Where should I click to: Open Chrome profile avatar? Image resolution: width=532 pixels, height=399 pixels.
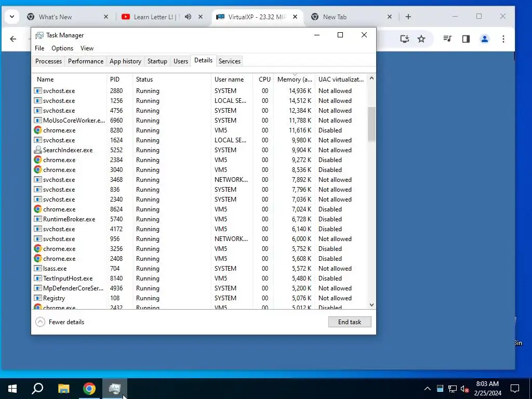coord(485,39)
